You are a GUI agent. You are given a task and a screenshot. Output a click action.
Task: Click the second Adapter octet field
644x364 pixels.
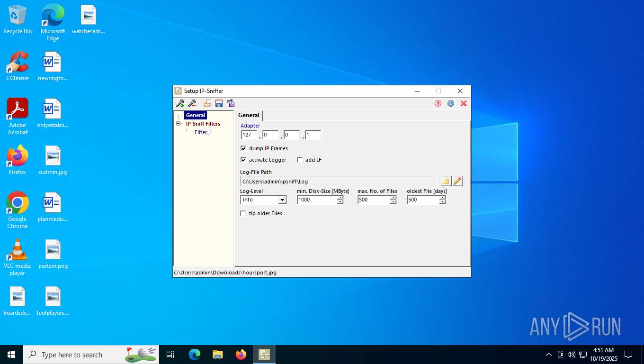coord(270,135)
